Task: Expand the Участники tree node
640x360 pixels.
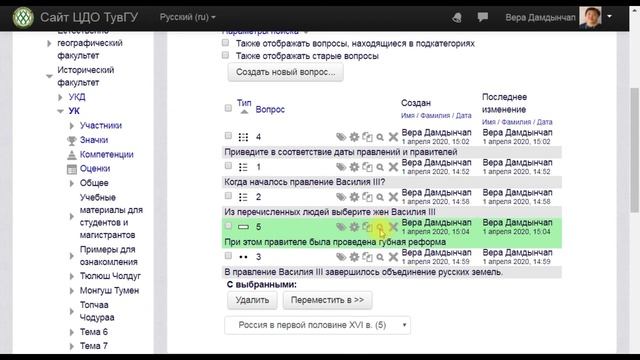Action: click(72, 126)
